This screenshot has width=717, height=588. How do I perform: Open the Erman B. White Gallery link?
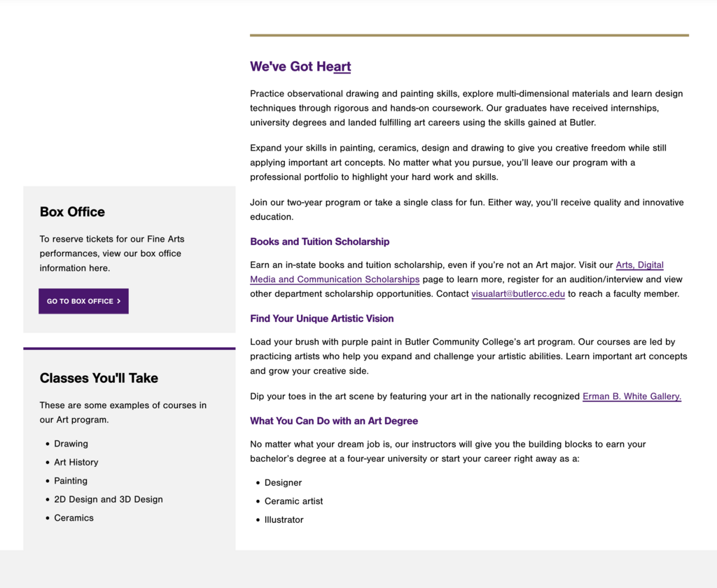tap(632, 396)
